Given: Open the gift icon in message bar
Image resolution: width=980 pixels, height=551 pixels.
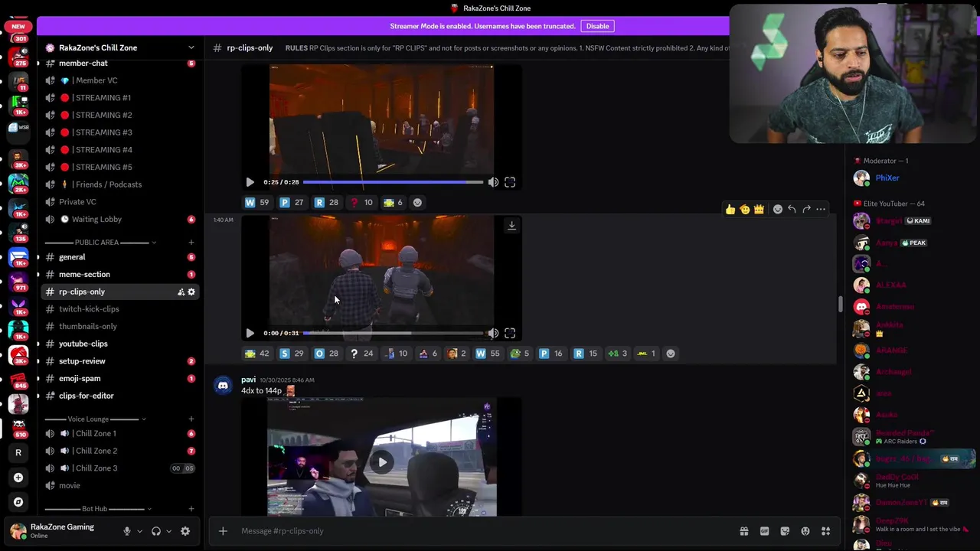Looking at the screenshot, I should point(743,531).
